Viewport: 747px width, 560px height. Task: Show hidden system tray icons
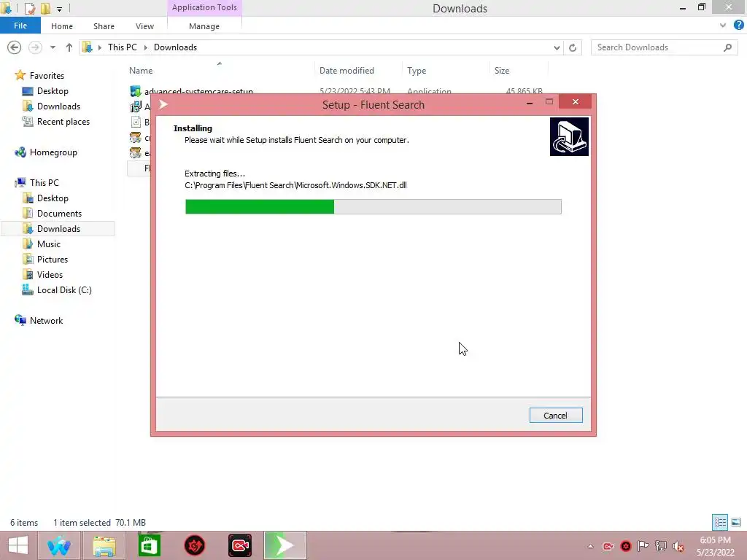point(590,546)
